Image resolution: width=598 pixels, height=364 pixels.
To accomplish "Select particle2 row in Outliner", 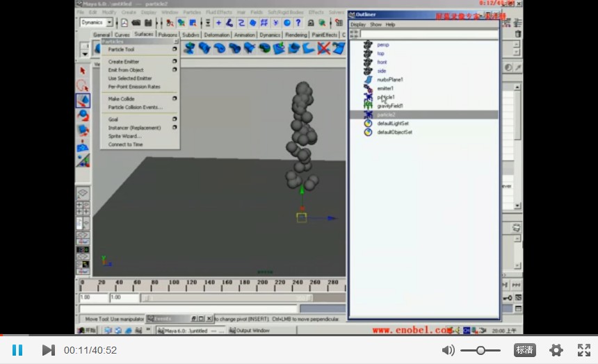I will tap(424, 115).
